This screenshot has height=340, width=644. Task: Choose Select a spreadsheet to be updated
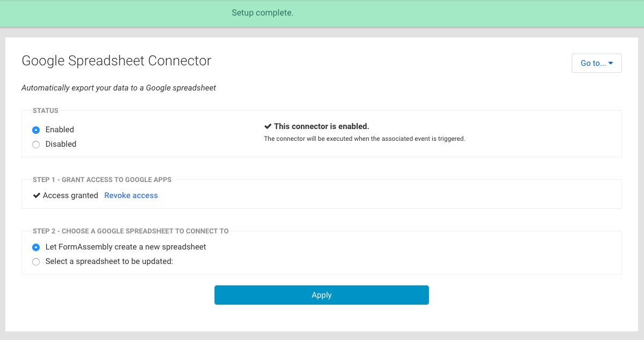(36, 262)
